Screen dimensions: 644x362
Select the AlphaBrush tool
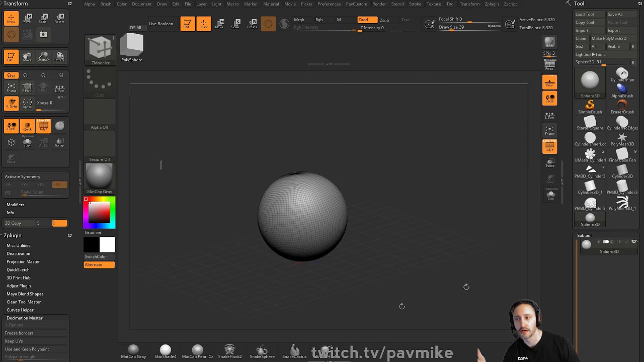click(x=622, y=91)
